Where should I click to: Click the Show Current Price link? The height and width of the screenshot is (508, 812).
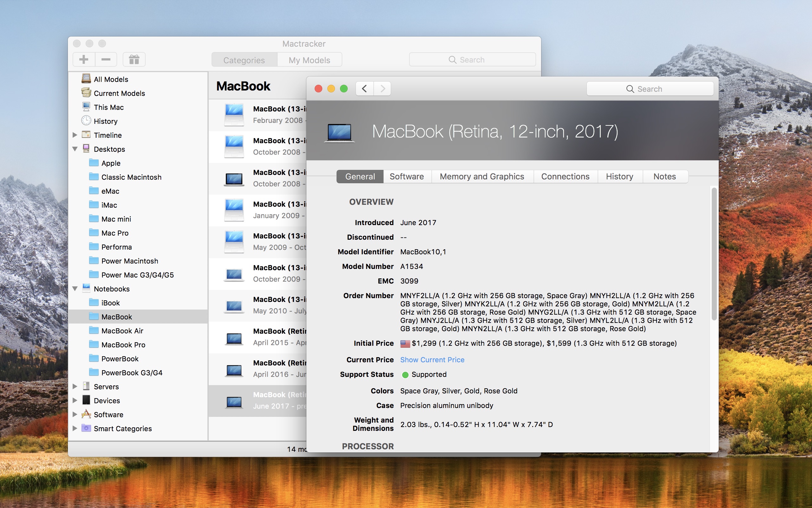pos(432,359)
